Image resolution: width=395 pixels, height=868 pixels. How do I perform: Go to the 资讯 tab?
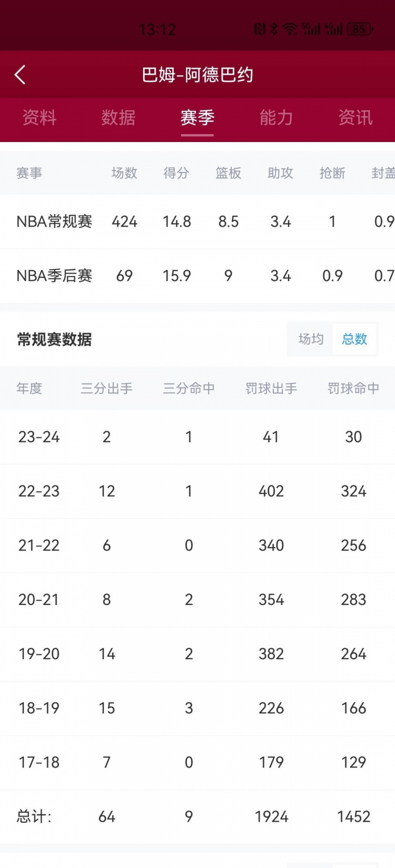[x=355, y=117]
